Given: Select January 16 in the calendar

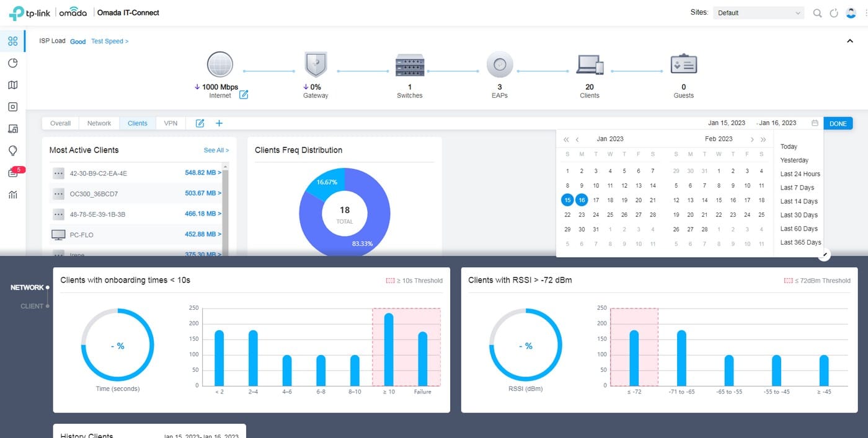Looking at the screenshot, I should [581, 199].
